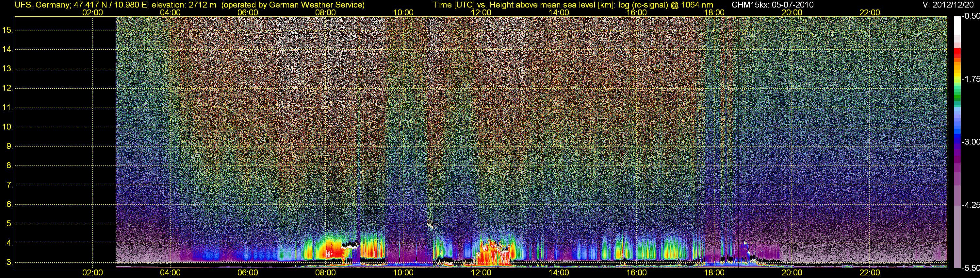Screen dimensions: 980x278
Task: Click the 8 km height axis label
Action: (9, 166)
